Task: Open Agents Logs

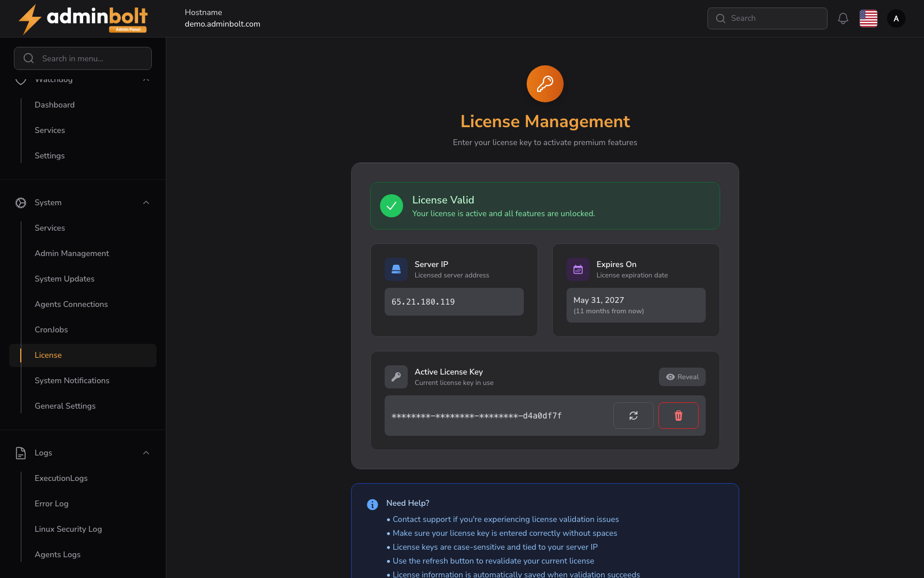Action: [x=58, y=555]
